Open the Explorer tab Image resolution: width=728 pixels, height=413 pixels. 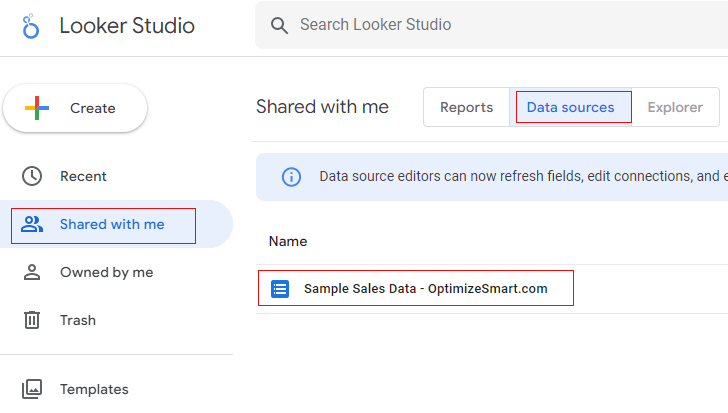pos(675,108)
